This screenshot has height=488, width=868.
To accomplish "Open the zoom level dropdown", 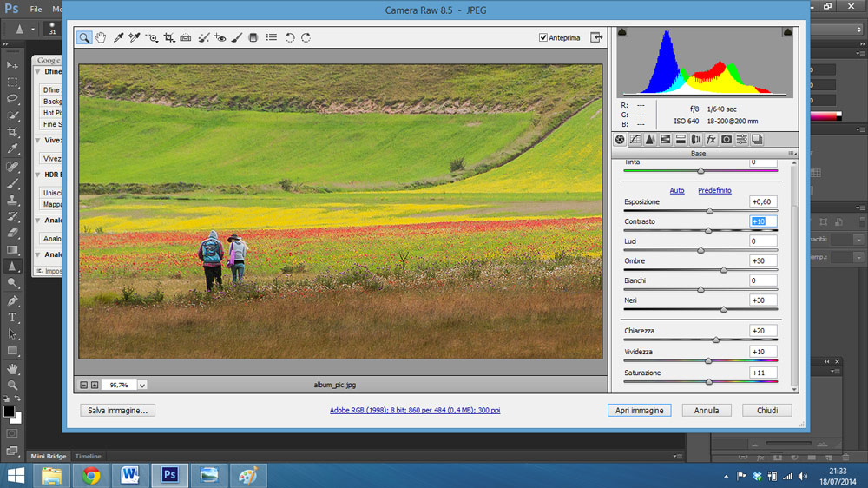I will tap(142, 385).
